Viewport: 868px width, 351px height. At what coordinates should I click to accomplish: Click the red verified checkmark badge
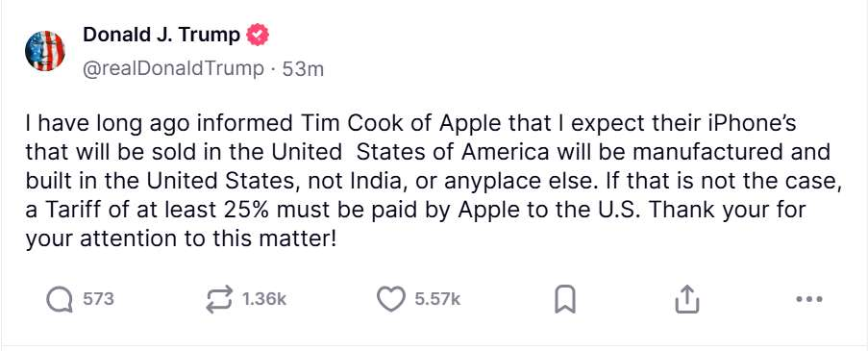pos(258,36)
